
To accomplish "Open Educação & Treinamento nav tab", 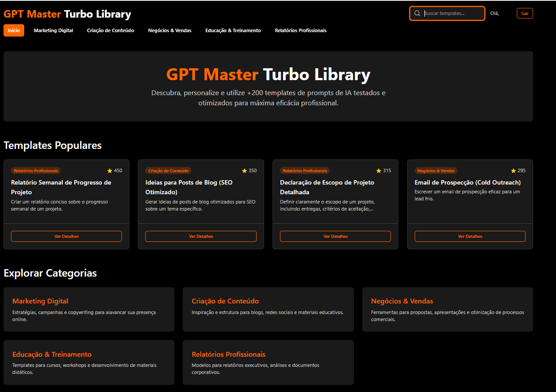I will pos(233,30).
